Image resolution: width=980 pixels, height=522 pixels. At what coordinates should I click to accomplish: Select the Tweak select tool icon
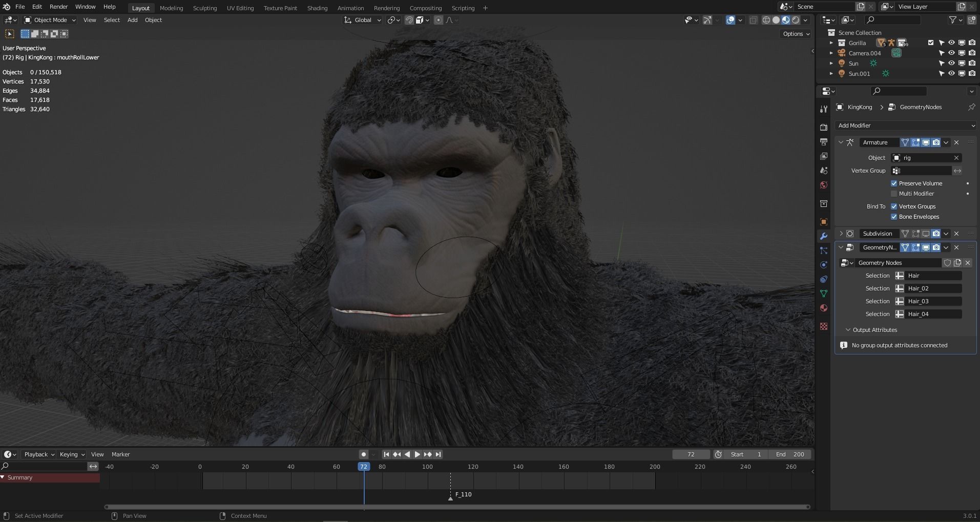pos(10,34)
